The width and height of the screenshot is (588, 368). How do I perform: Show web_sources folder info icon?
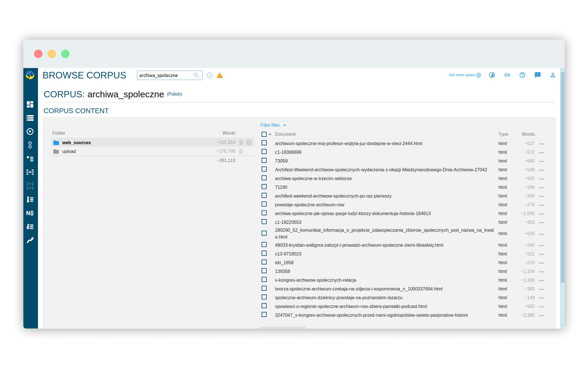[249, 143]
